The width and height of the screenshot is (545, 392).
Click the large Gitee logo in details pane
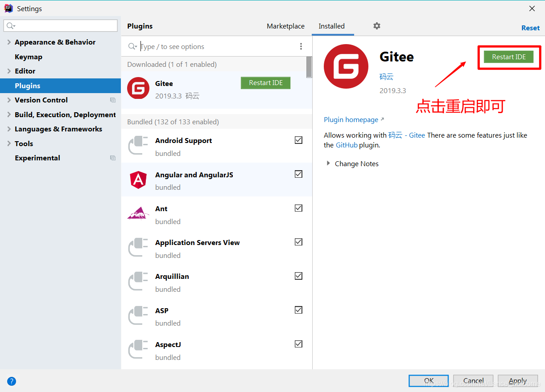[346, 66]
